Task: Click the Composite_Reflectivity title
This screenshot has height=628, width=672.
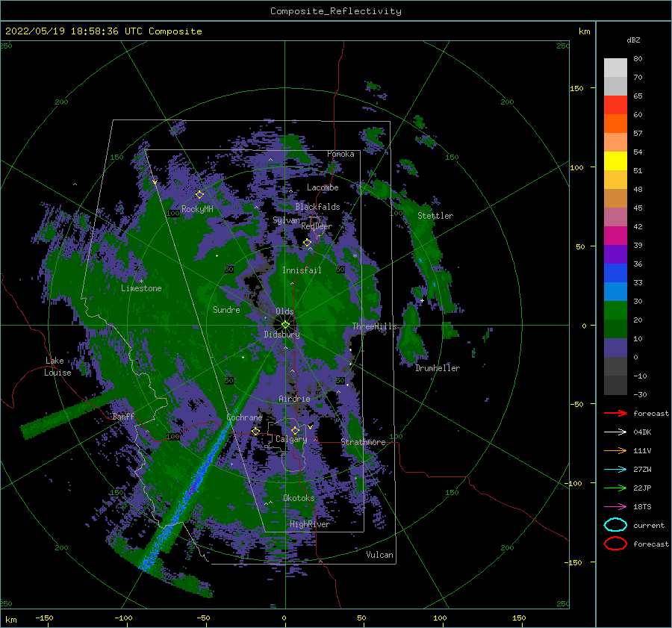Action: coord(336,11)
